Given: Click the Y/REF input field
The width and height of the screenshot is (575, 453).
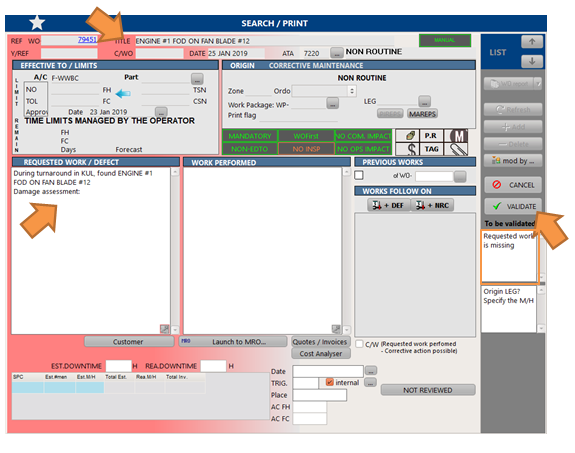Looking at the screenshot, I should pos(69,54).
